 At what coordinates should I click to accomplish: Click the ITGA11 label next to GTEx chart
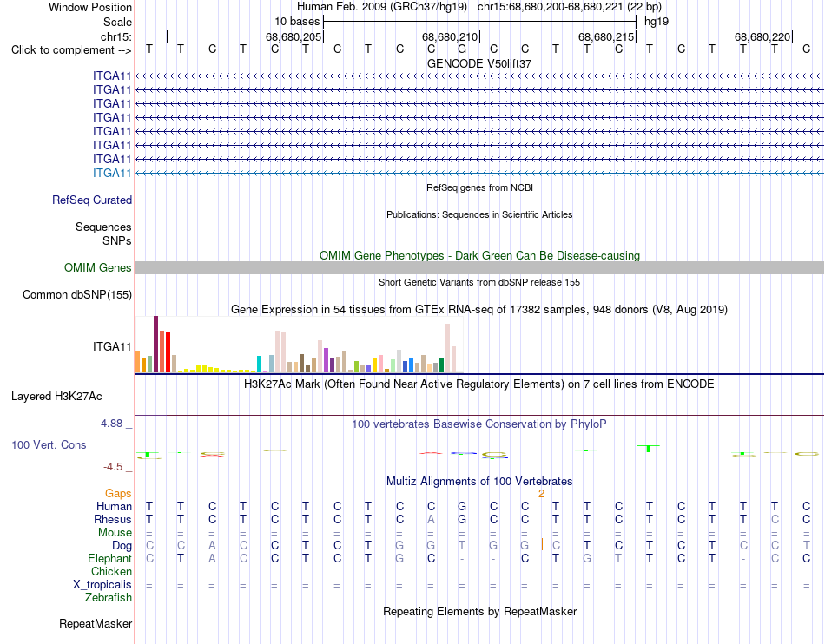pyautogui.click(x=112, y=346)
